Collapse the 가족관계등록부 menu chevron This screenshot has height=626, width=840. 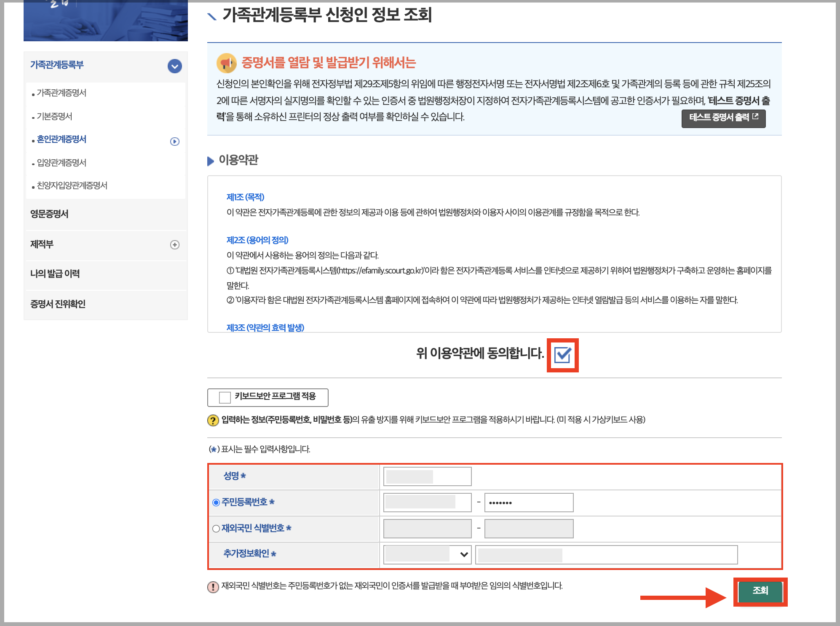coord(174,66)
